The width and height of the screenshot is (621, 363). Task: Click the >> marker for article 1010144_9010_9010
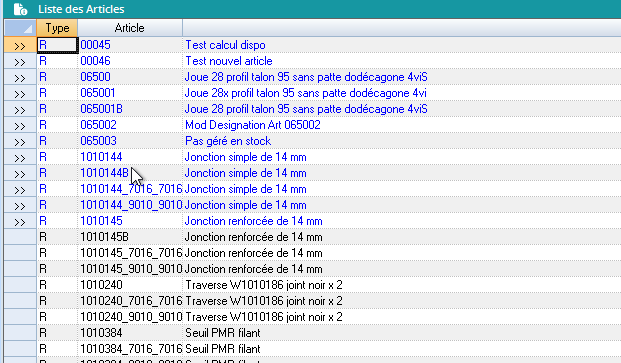20,205
